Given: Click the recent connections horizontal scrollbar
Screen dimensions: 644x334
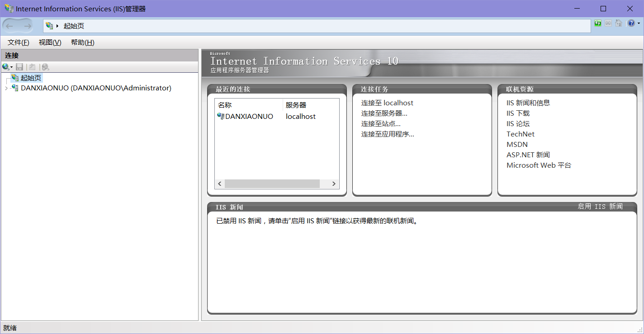Looking at the screenshot, I should coord(272,183).
